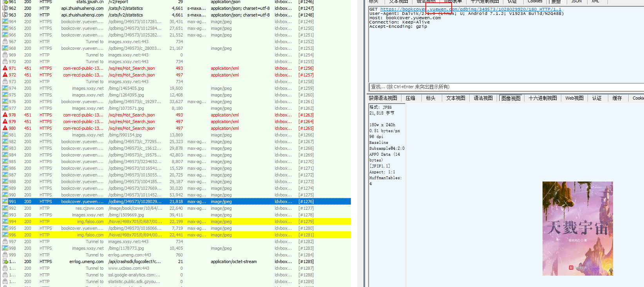Click the 获得语法视图 button
Screen dimensions: 644x287
(x=383, y=98)
